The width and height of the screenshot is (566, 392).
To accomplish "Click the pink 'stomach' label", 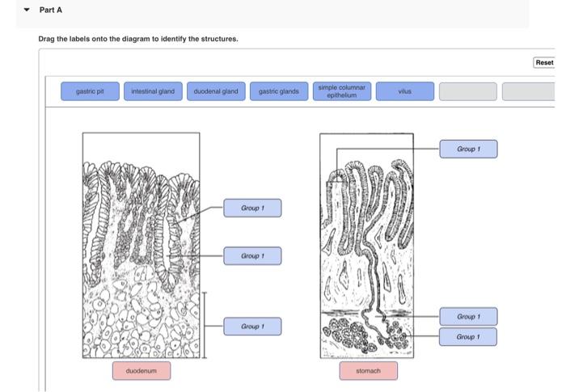I will click(368, 371).
